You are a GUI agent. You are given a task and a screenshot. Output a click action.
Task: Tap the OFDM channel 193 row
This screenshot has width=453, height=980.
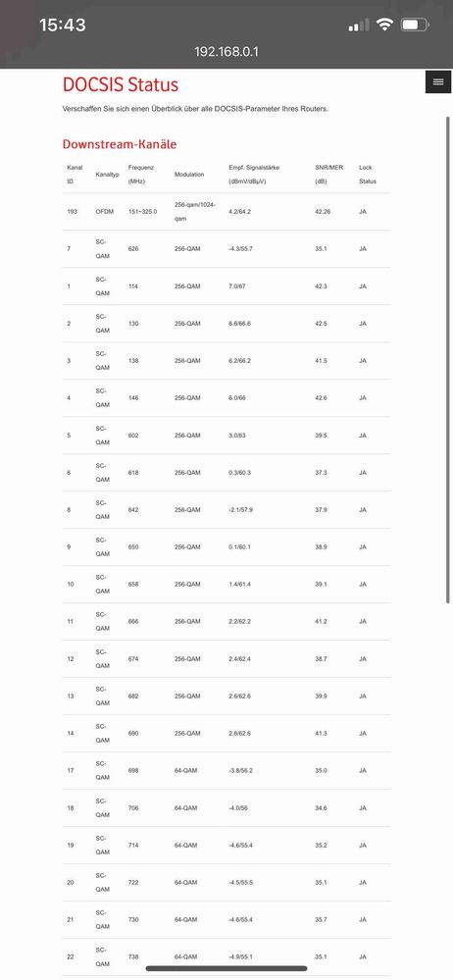[226, 212]
